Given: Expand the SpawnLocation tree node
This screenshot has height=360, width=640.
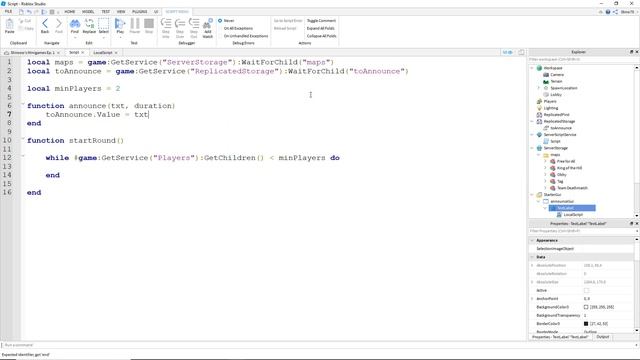Looking at the screenshot, I should [x=539, y=88].
